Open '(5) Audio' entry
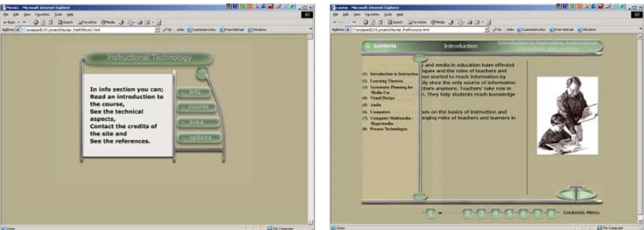The height and width of the screenshot is (230, 644). [371, 105]
